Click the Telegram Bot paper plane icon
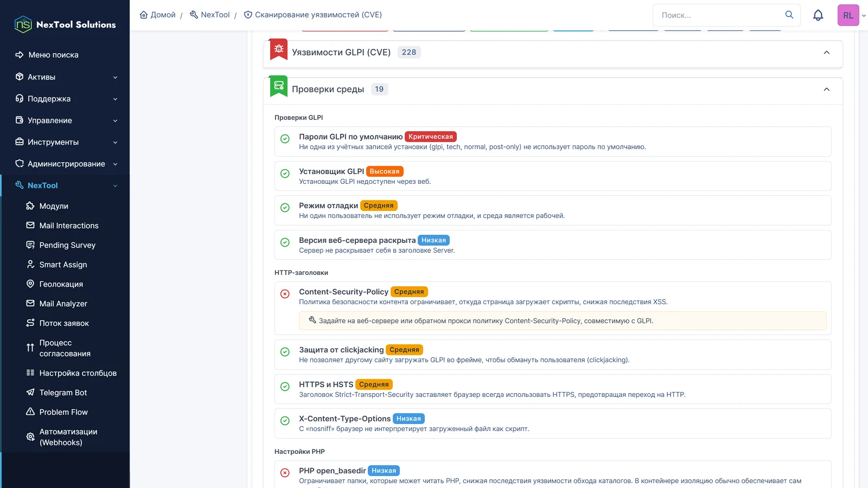868x488 pixels. (30, 393)
